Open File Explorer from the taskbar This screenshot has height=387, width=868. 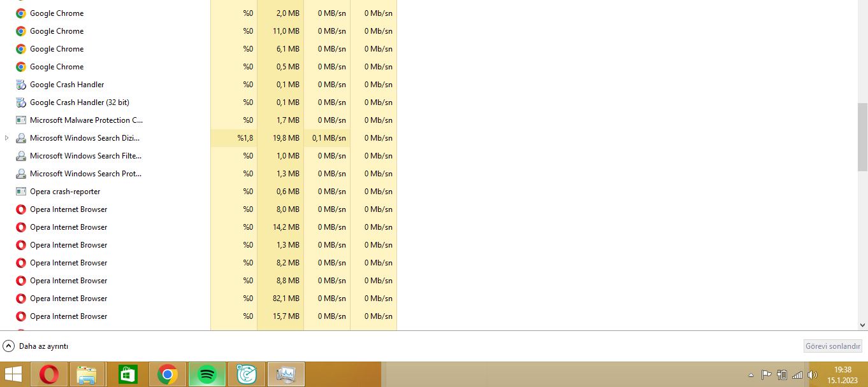pyautogui.click(x=87, y=374)
